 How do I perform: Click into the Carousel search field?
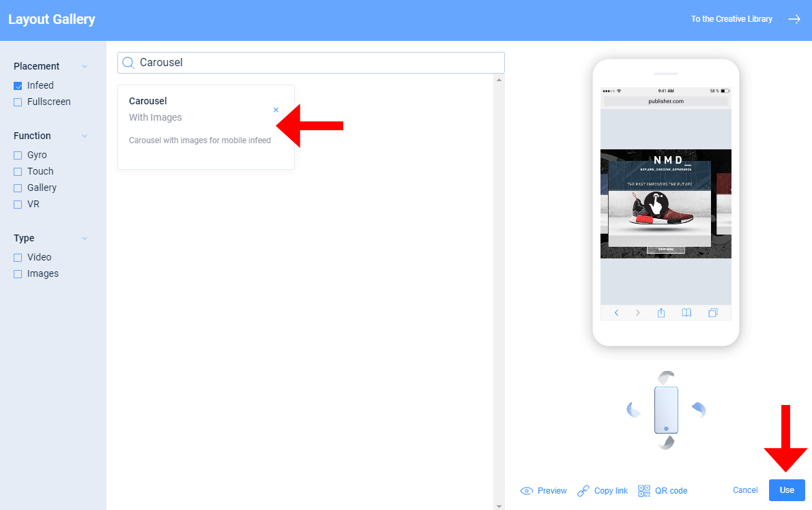click(310, 63)
